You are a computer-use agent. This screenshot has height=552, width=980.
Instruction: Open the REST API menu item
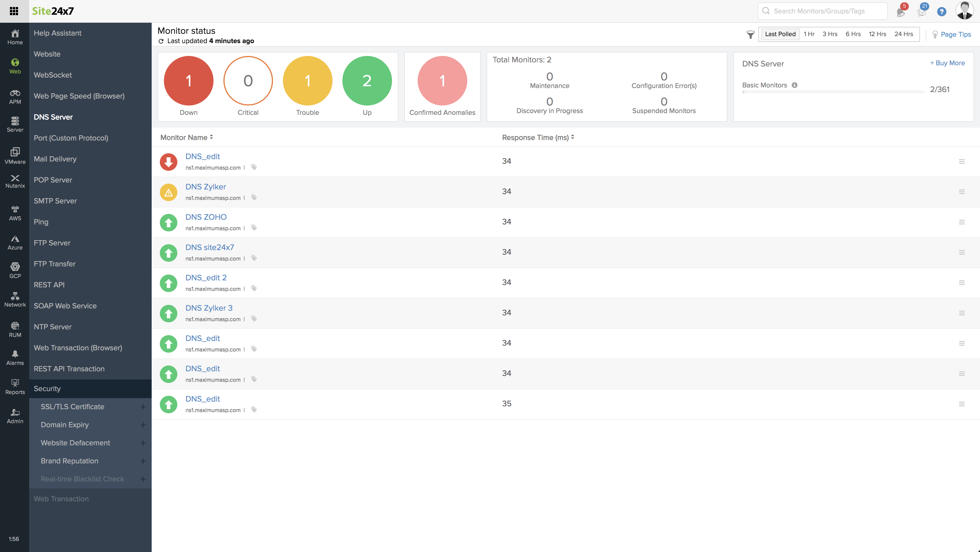pyautogui.click(x=49, y=285)
